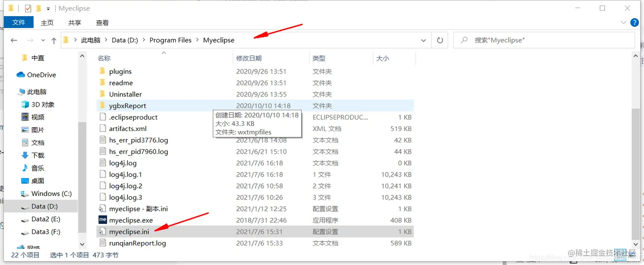Click 此电脑 in the address bar
Screen dimensions: 644x265
91,40
